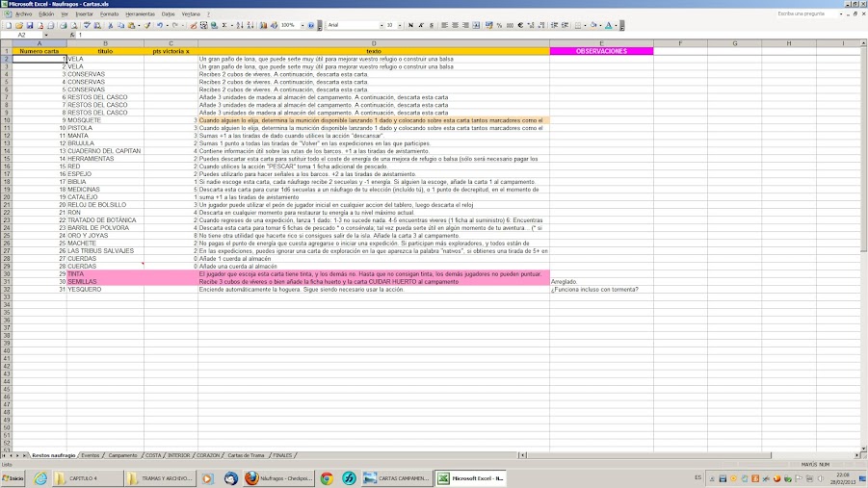Switch to the FINALES sheet tab
This screenshot has width=868, height=488.
click(x=282, y=455)
